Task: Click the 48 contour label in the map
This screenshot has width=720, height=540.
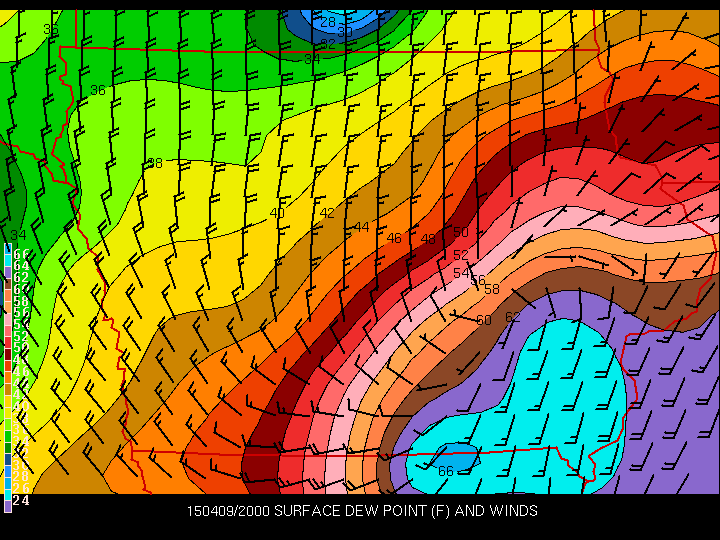Action: pyautogui.click(x=428, y=239)
